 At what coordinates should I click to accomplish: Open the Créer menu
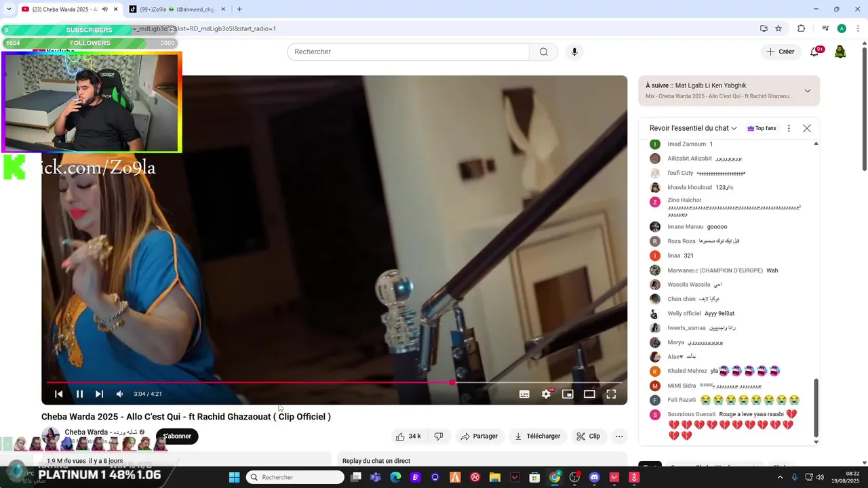[780, 52]
